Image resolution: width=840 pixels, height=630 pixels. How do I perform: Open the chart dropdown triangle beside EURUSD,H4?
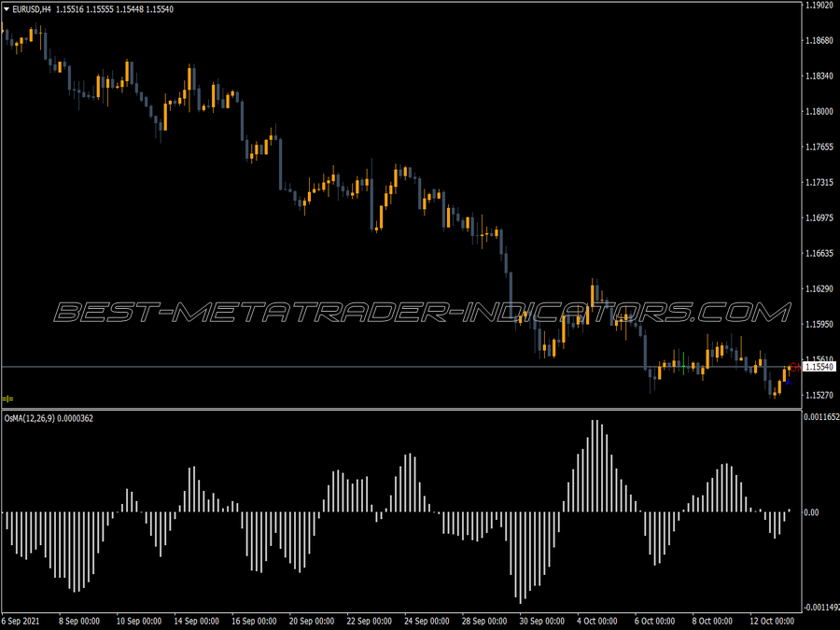tap(7, 9)
